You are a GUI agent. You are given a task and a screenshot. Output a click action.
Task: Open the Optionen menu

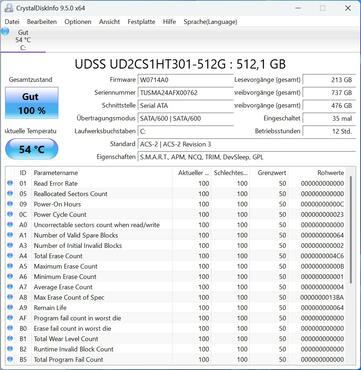point(78,22)
